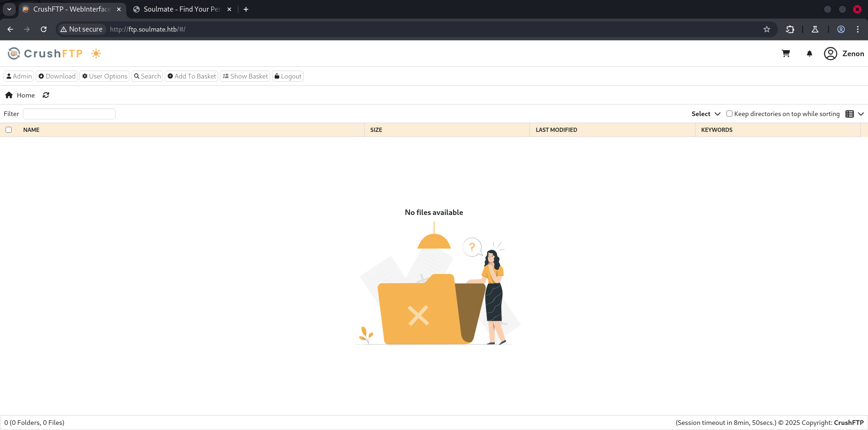868x430 pixels.
Task: Refresh the file listing
Action: point(46,95)
